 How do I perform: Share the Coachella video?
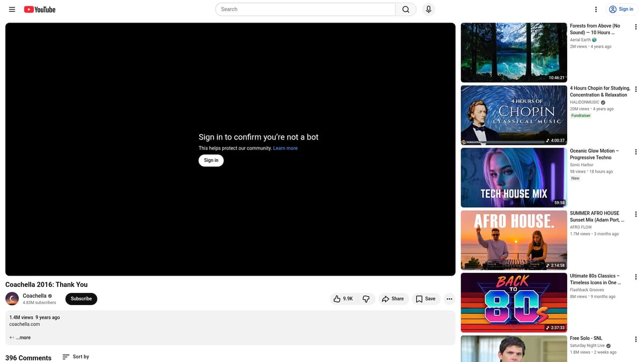click(x=393, y=299)
